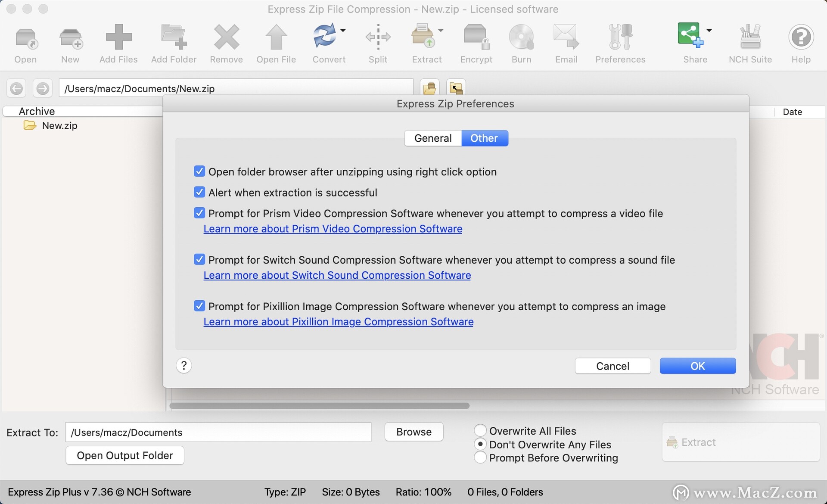
Task: Click the Extract toolbar icon
Action: 423,36
